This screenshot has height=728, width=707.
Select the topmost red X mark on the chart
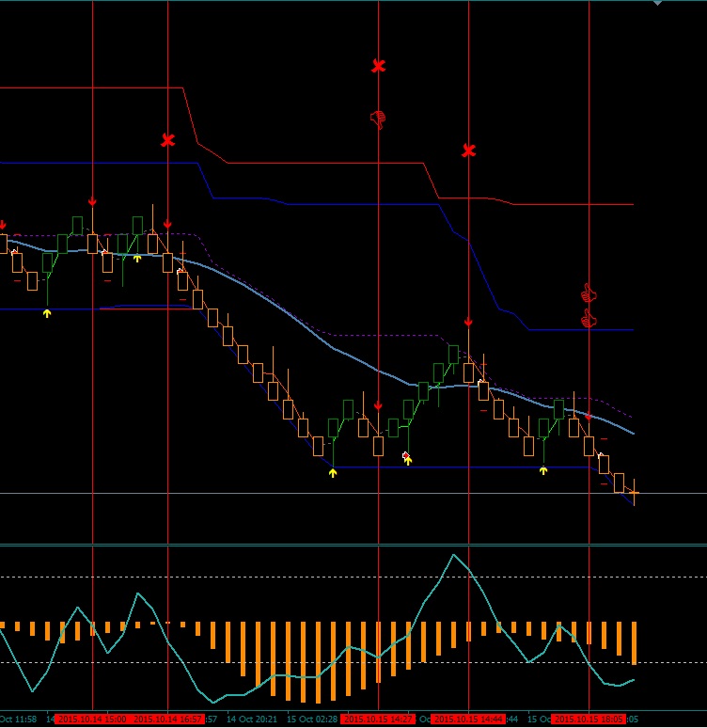[378, 66]
